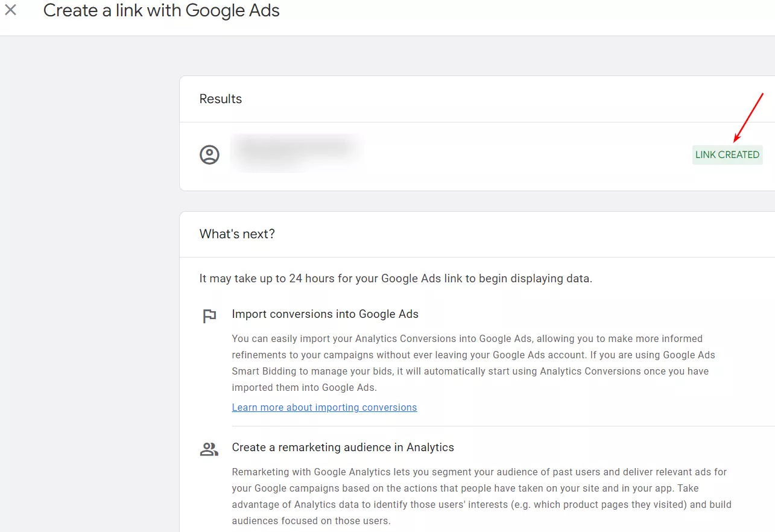Viewport: 775px width, 532px height.
Task: Click the remarketing description paragraph
Action: click(x=481, y=496)
